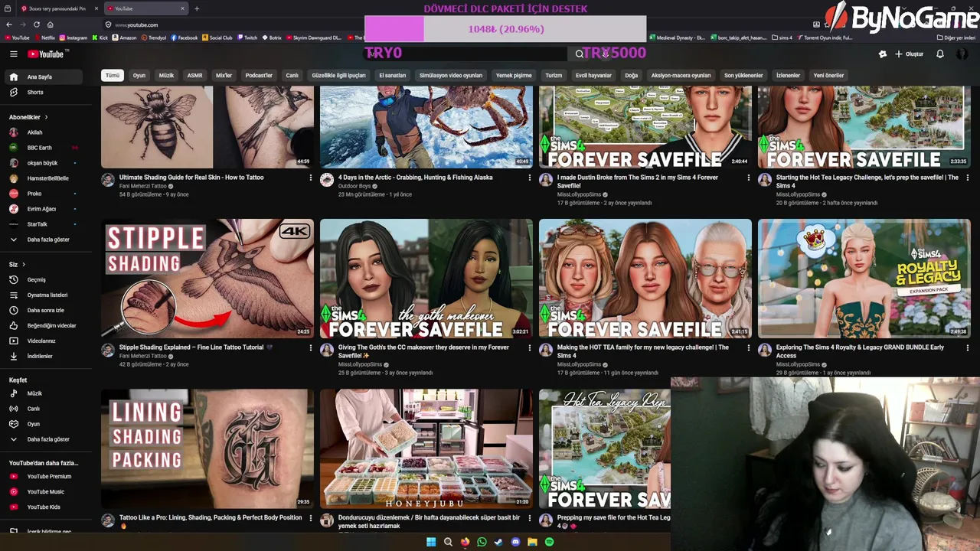Viewport: 980px width, 551px height.
Task: Select the ASMR filter chip
Action: click(x=195, y=76)
